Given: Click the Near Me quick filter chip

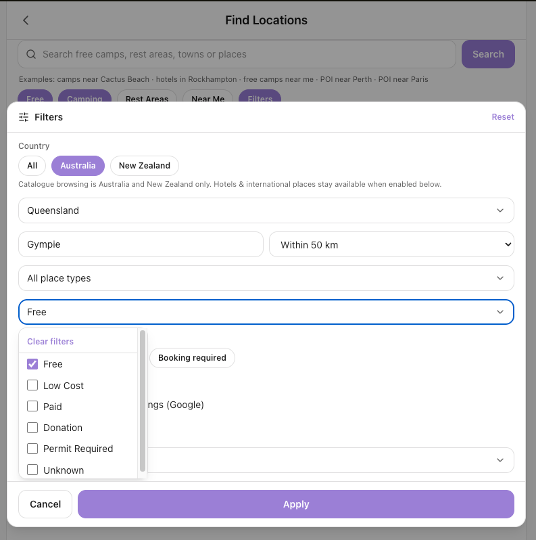Looking at the screenshot, I should pyautogui.click(x=208, y=97).
